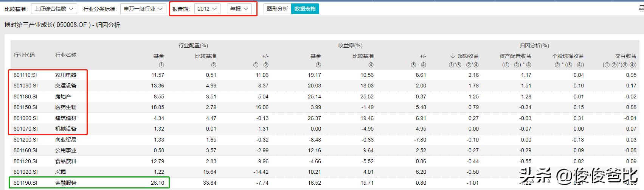Click excess return -1.01 in 金融服务 row

473,183
